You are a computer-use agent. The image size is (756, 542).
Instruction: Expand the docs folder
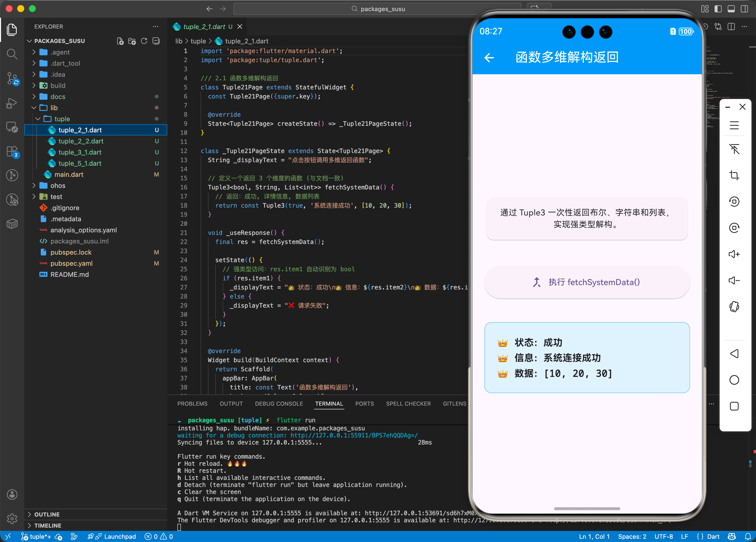coord(96,97)
